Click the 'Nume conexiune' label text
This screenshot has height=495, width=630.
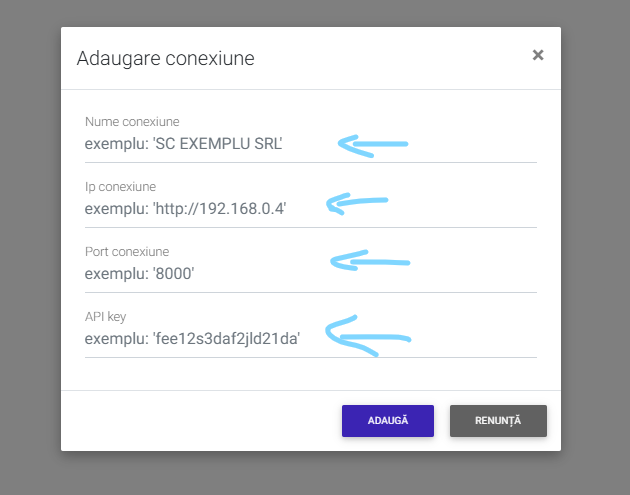click(132, 122)
